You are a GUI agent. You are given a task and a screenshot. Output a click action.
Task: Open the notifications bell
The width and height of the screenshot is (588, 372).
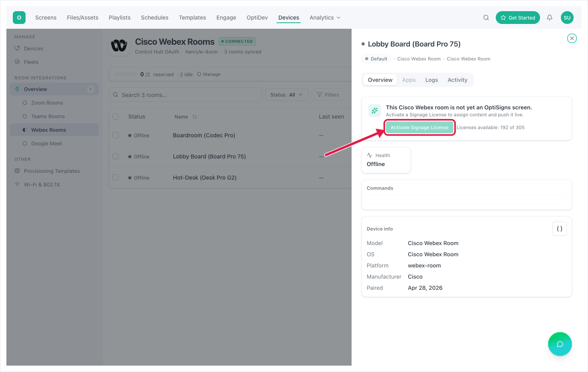(550, 18)
